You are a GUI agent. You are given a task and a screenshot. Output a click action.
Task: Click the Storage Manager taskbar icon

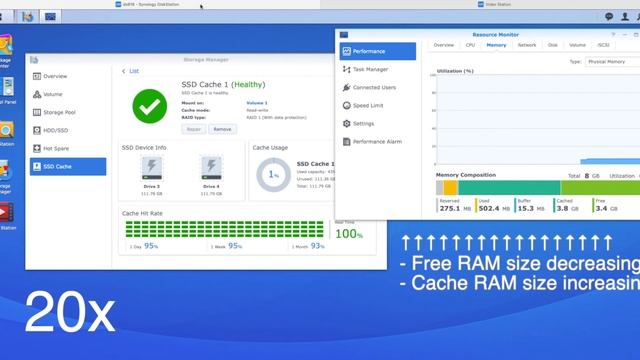pyautogui.click(x=28, y=17)
